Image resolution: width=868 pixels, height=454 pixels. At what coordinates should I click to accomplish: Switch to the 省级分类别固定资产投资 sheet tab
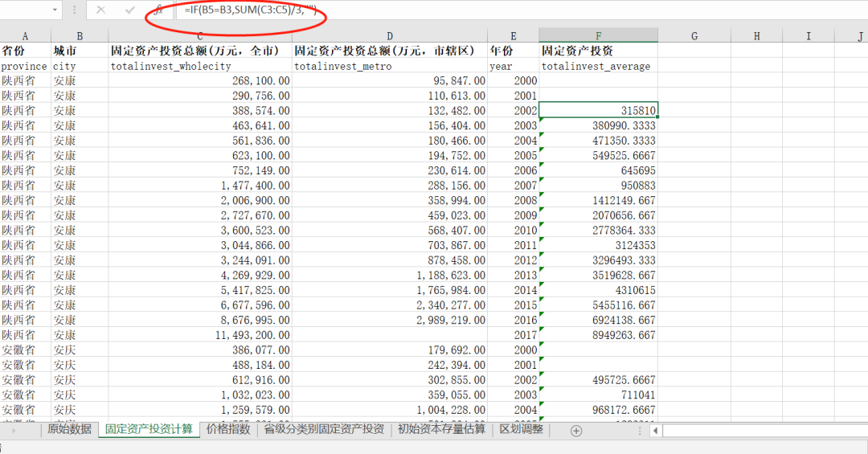pyautogui.click(x=324, y=429)
